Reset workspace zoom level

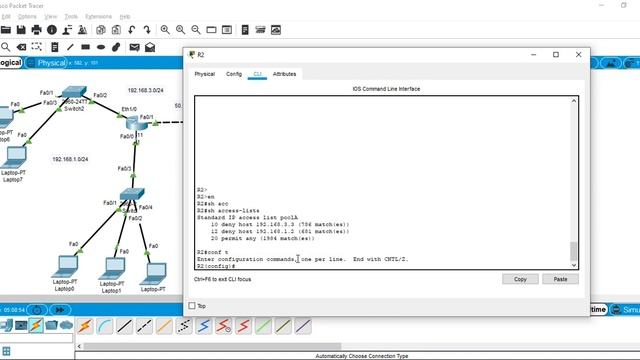[x=180, y=30]
